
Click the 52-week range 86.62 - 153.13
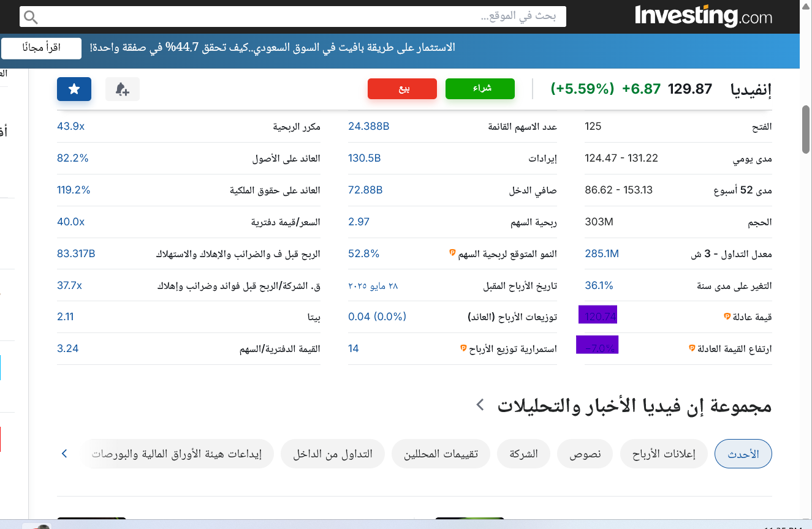click(619, 190)
